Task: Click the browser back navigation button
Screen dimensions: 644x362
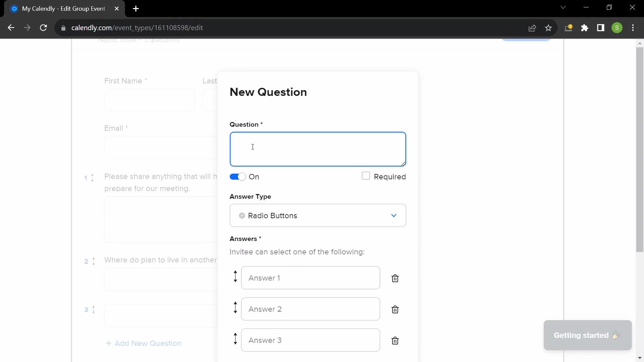Action: coord(11,27)
